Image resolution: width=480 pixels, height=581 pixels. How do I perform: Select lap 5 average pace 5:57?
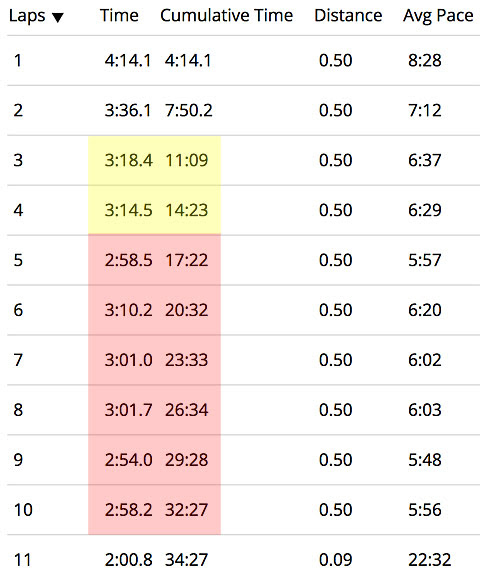[x=425, y=260]
